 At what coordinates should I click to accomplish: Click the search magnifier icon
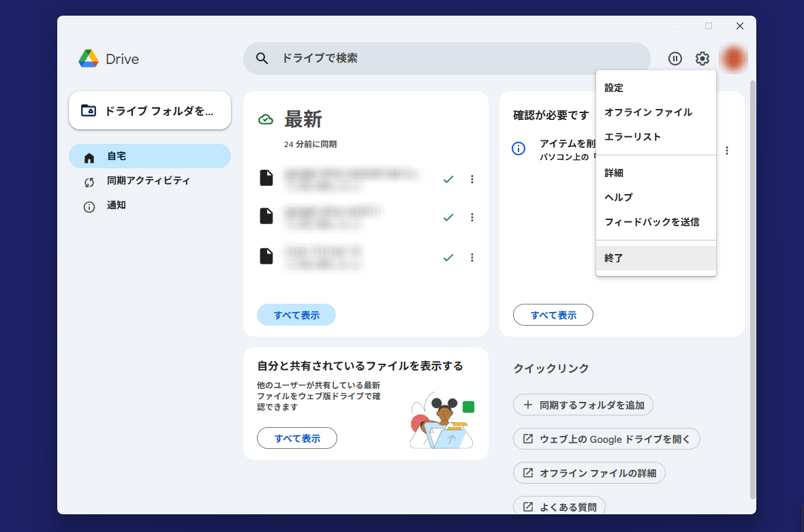pyautogui.click(x=262, y=59)
